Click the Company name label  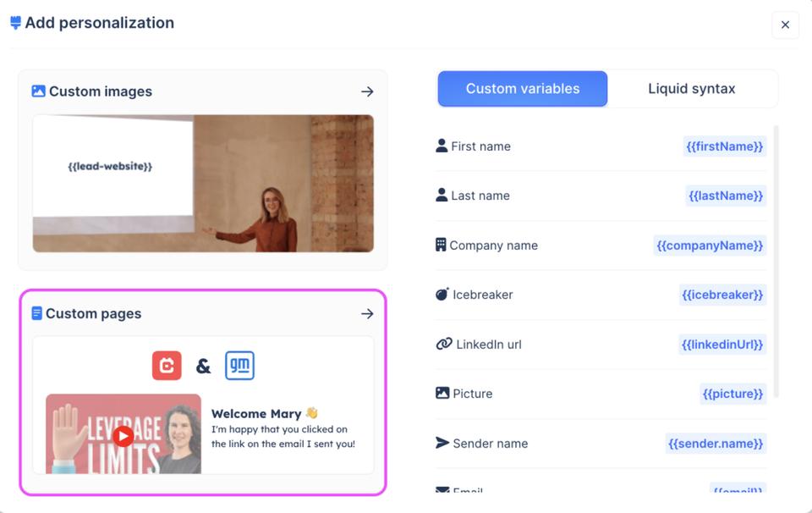coord(493,245)
